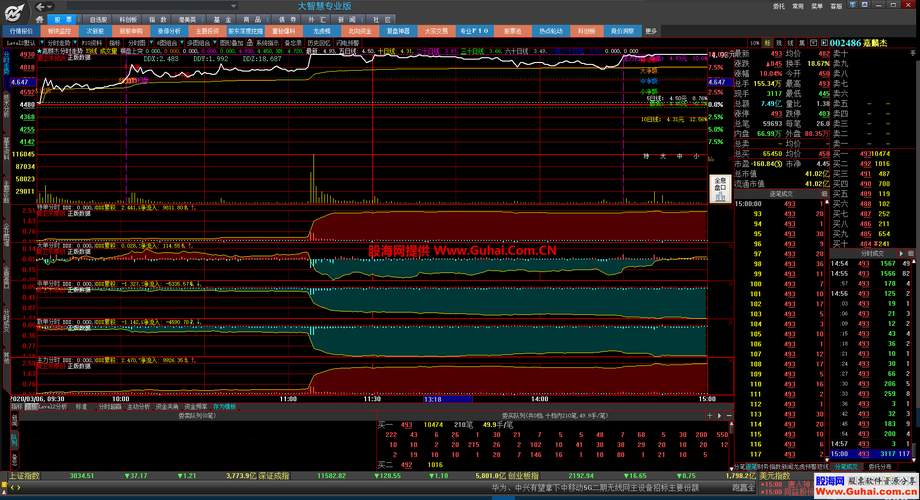This screenshot has height=500, width=920.
Task: Select the 标 toolbar icon
Action: tap(767, 43)
